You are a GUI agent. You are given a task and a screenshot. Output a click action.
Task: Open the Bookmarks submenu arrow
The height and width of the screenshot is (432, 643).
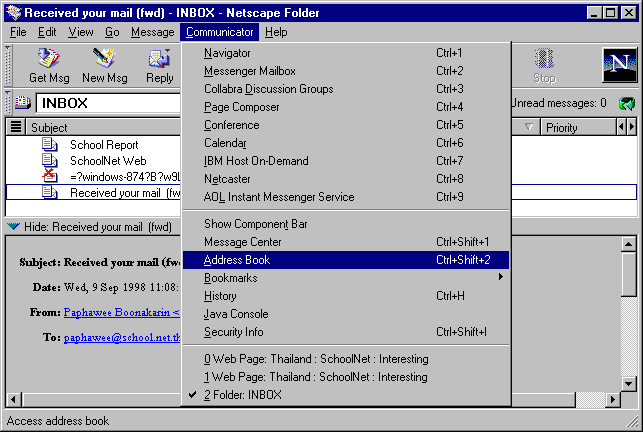tap(500, 277)
